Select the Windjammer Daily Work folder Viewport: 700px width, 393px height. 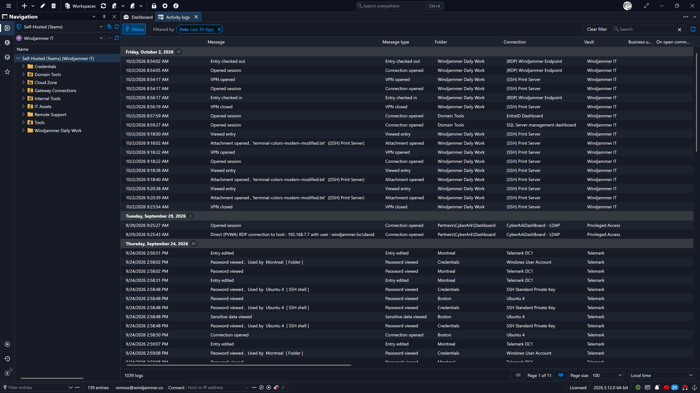click(58, 131)
